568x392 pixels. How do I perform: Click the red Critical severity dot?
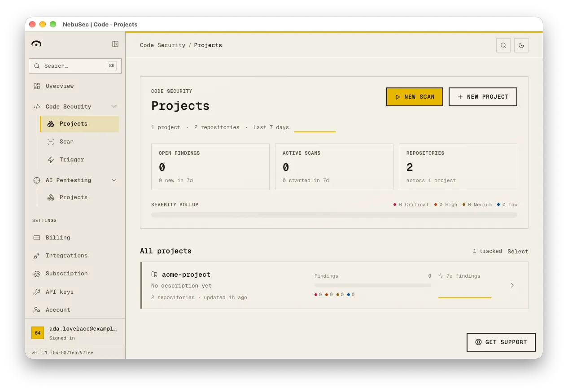(395, 205)
